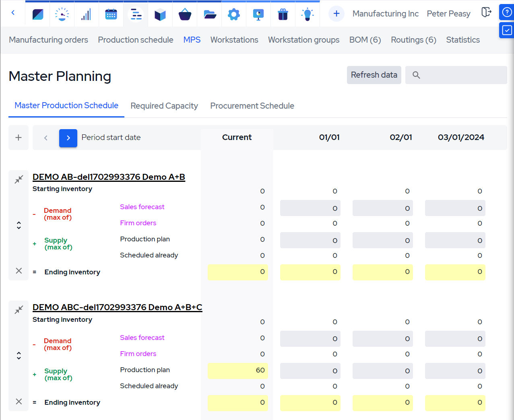The width and height of the screenshot is (514, 420).
Task: Open the DEMO ABC-del1702993376 Demo A+B+C link
Action: [117, 307]
